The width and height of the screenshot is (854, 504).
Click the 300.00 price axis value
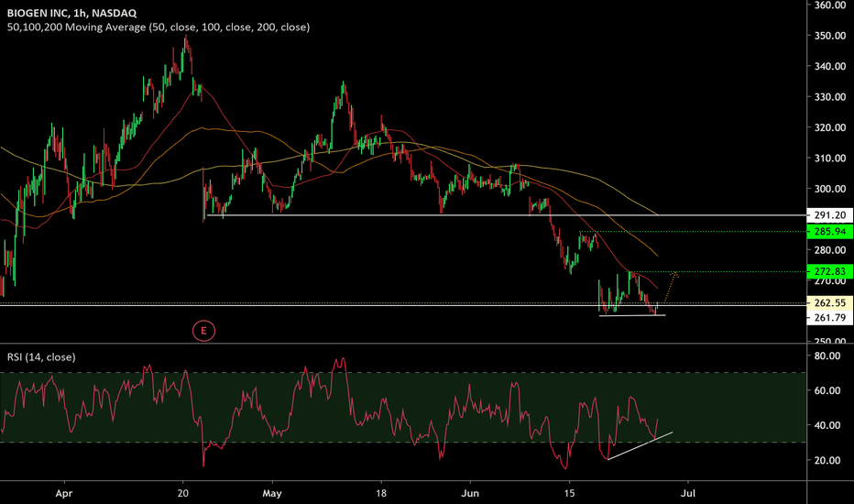click(x=830, y=189)
